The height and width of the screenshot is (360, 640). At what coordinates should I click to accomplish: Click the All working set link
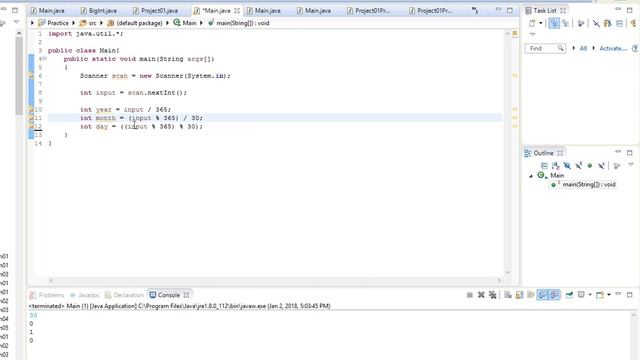[x=583, y=48]
